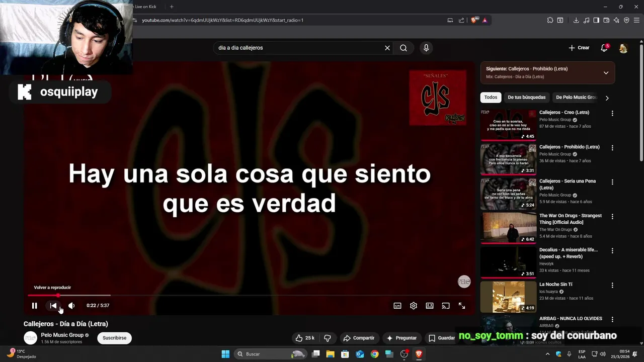
Task: Enter full screen mode
Action: click(462, 306)
